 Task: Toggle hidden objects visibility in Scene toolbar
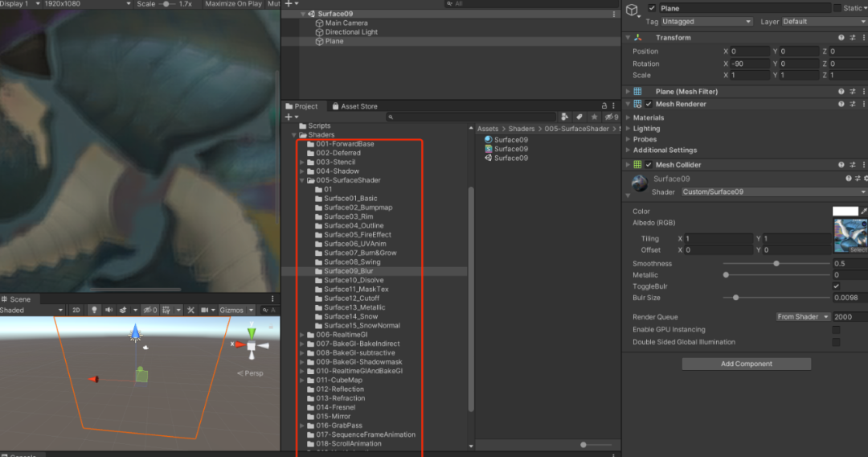[x=150, y=311]
